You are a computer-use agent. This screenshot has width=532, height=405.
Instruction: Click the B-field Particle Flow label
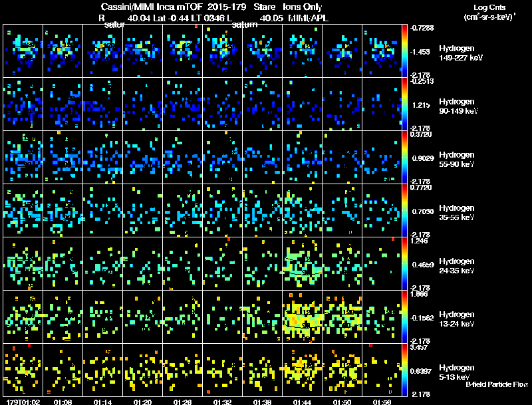click(x=497, y=384)
